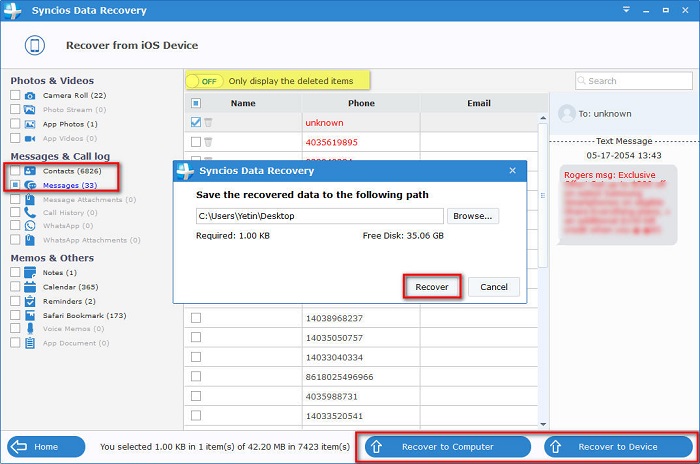Screen dimensions: 700x464
Task: Click the Messages speech bubble icon
Action: click(x=30, y=185)
